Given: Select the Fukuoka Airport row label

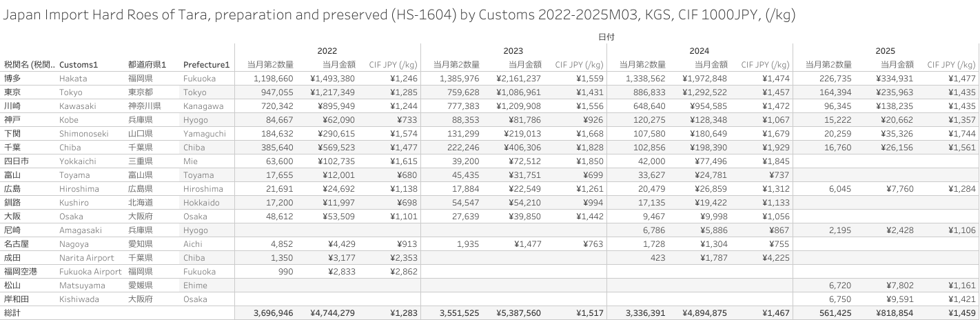Looking at the screenshot, I should 90,272.
